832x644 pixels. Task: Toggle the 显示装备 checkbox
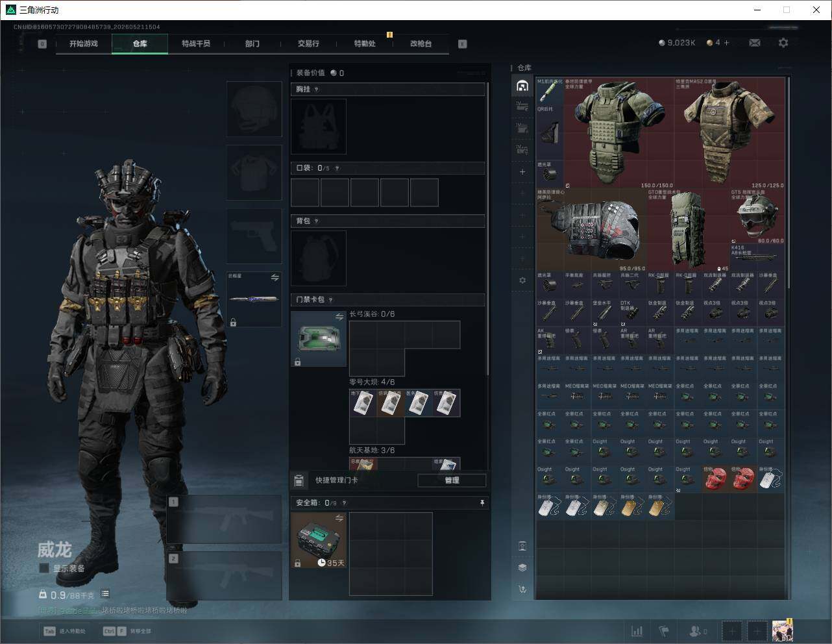point(44,568)
